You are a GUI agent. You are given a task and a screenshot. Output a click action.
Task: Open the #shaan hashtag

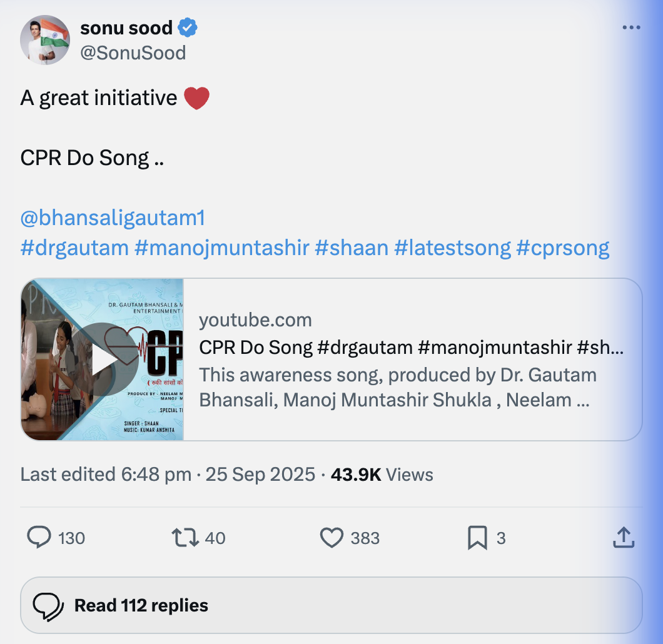(352, 248)
